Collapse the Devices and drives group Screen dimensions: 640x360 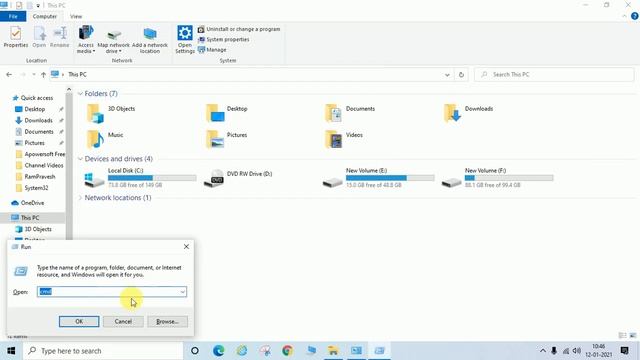point(80,159)
